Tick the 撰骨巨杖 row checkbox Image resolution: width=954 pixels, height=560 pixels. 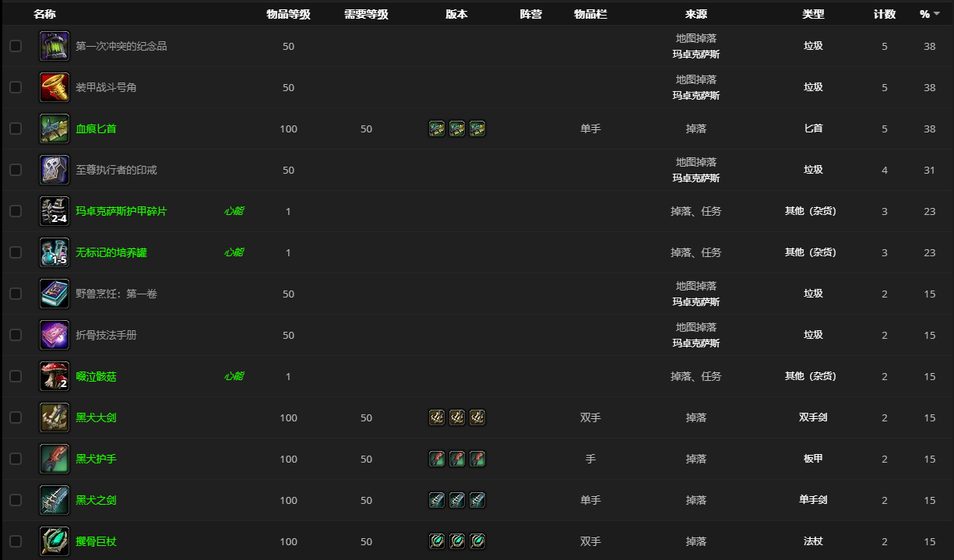[x=16, y=541]
